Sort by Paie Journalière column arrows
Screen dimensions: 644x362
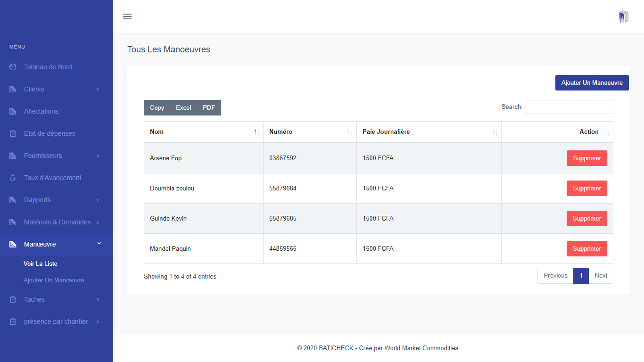495,132
